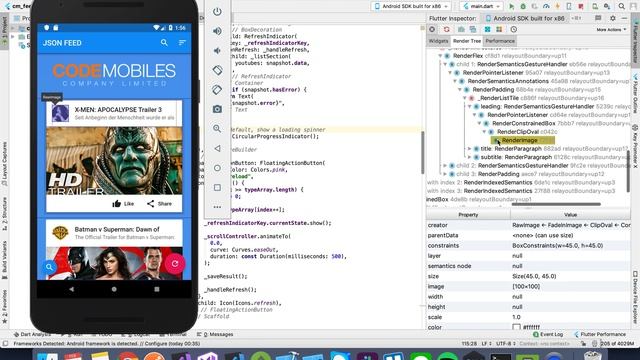Screen dimensions: 640x360
Task: Tap the X-MEN card avatar image
Action: pyautogui.click(x=60, y=113)
